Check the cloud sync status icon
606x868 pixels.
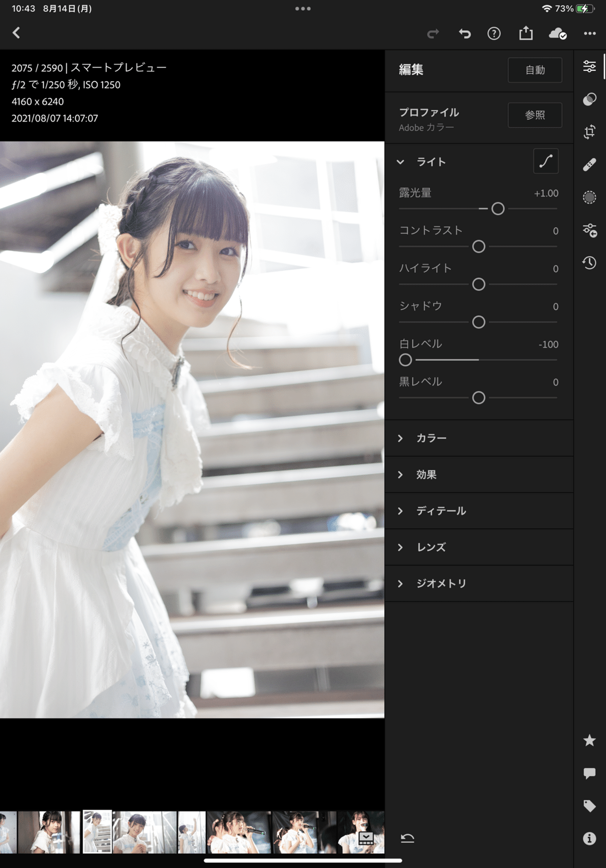558,34
